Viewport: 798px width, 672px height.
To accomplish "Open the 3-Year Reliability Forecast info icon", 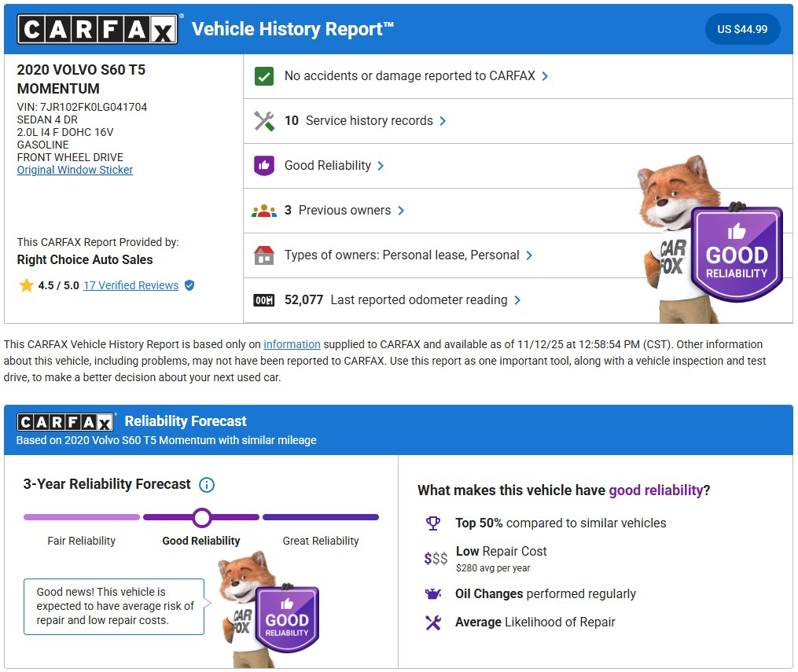I will click(x=207, y=485).
